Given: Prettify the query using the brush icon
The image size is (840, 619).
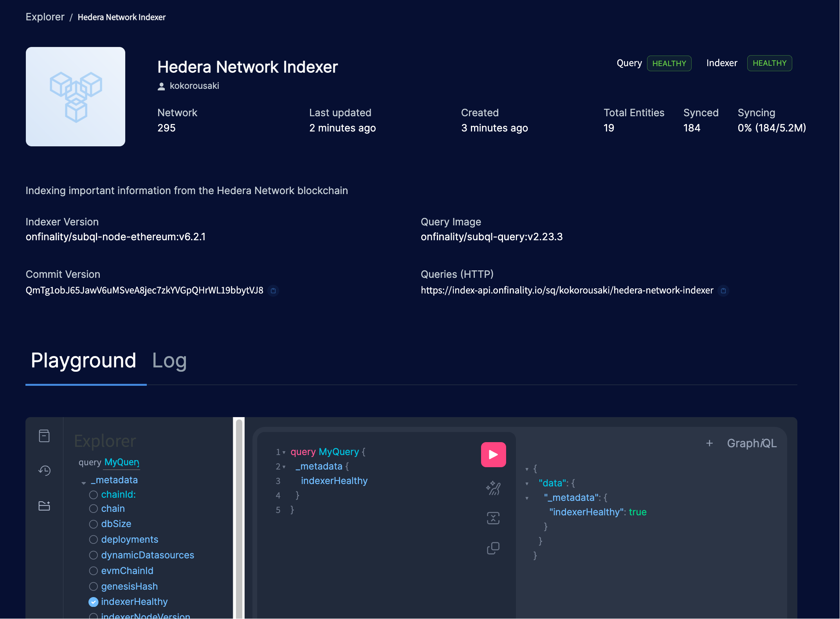Looking at the screenshot, I should 494,488.
